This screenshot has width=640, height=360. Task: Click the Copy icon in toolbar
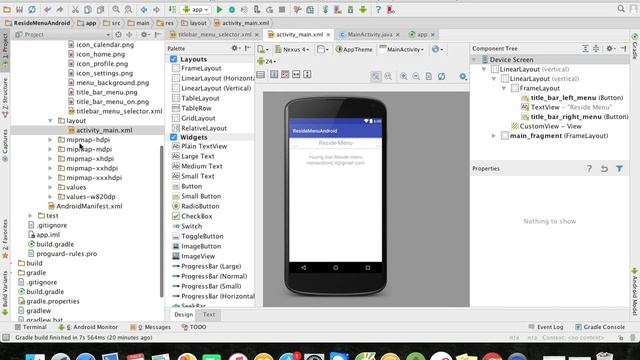tap(88, 9)
